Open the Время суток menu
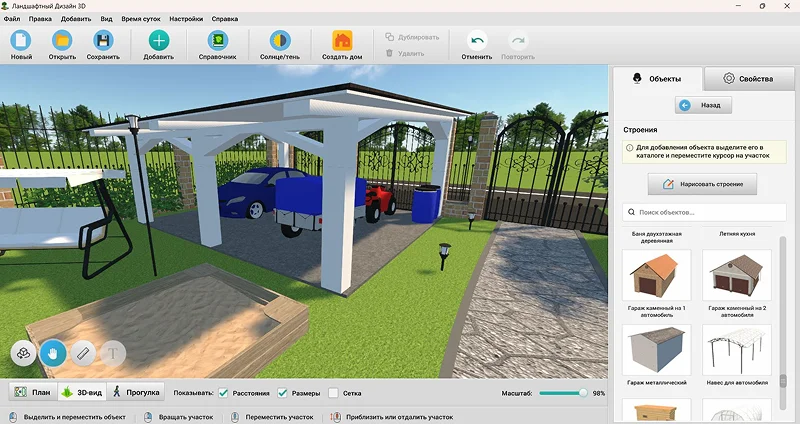The image size is (800, 424). [141, 19]
